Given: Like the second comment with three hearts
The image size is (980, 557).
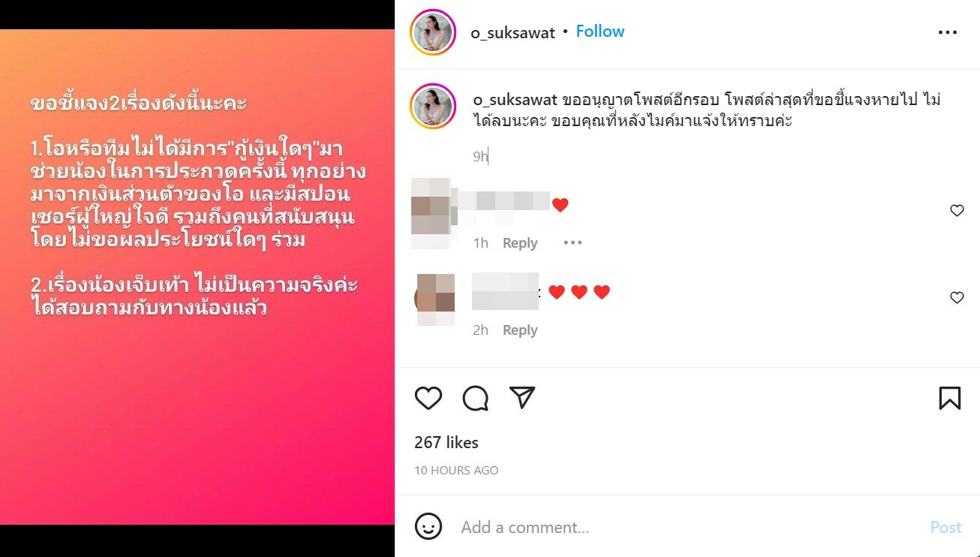Looking at the screenshot, I should pos(957,298).
